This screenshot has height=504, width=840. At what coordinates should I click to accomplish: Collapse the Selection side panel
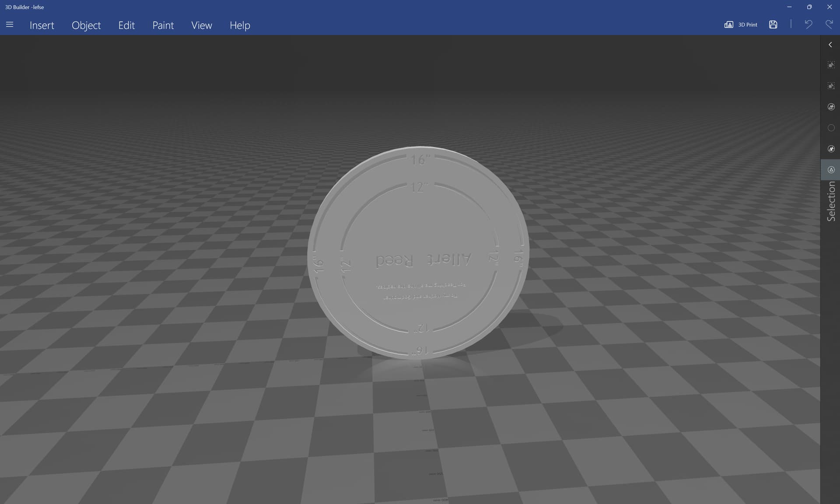tap(830, 45)
